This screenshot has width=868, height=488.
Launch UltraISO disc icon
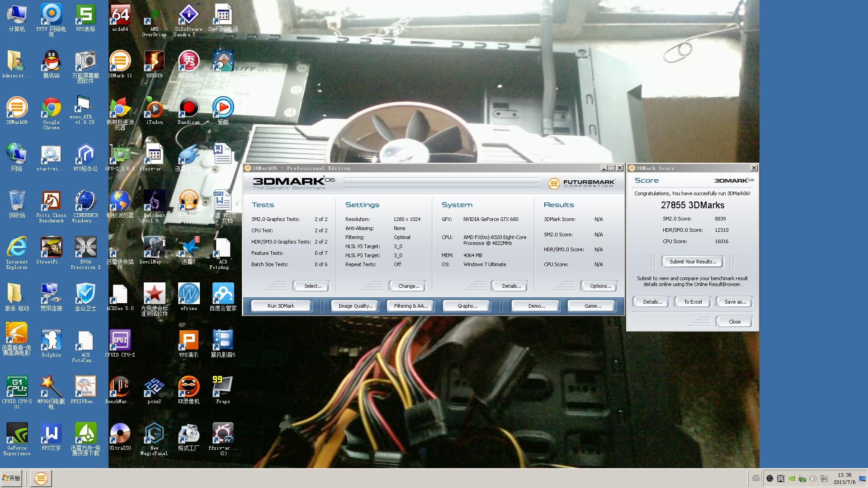120,436
